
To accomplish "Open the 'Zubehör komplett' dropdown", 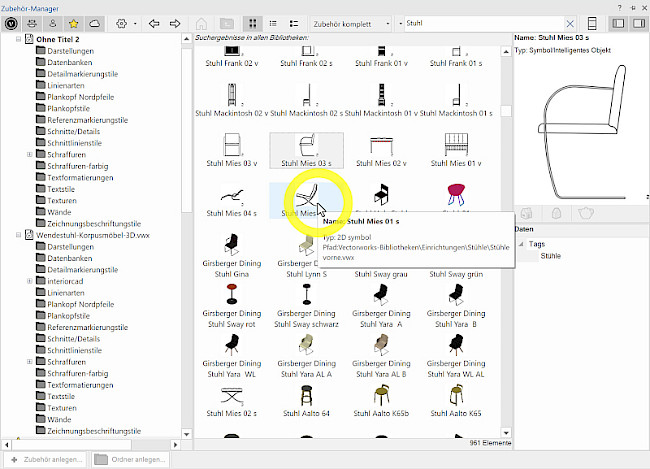I will 350,22.
